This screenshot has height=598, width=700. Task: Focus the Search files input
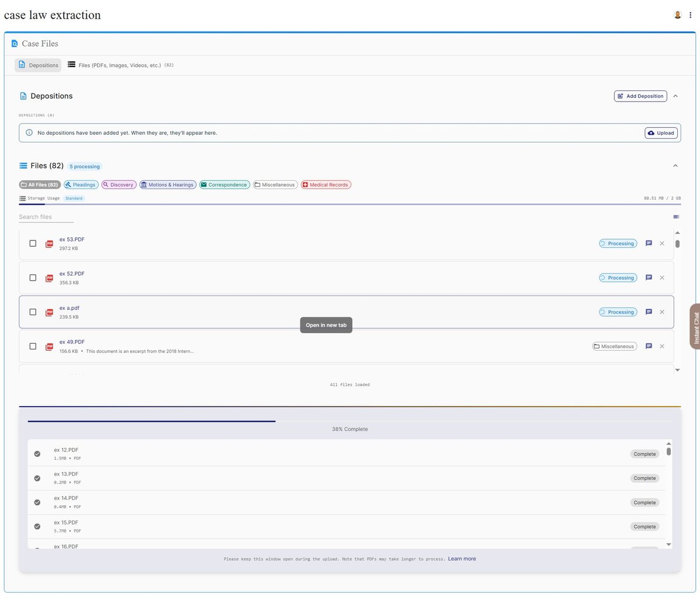[x=46, y=217]
